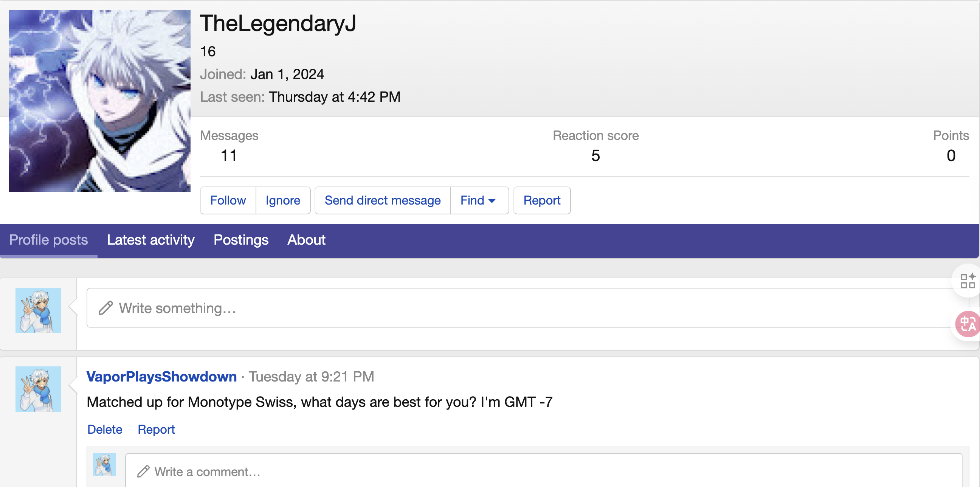Click the small avatar beside comment box
The image size is (980, 487).
click(x=104, y=464)
